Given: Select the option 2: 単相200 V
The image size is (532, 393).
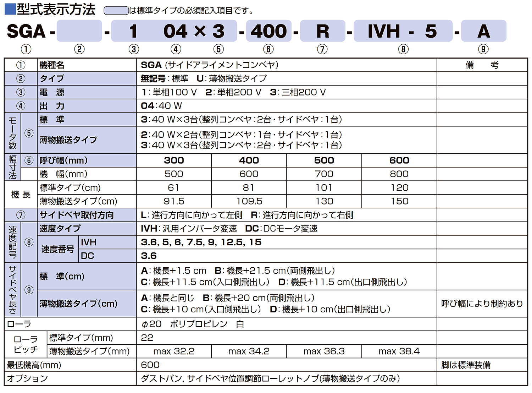Looking at the screenshot, I should 233,92.
